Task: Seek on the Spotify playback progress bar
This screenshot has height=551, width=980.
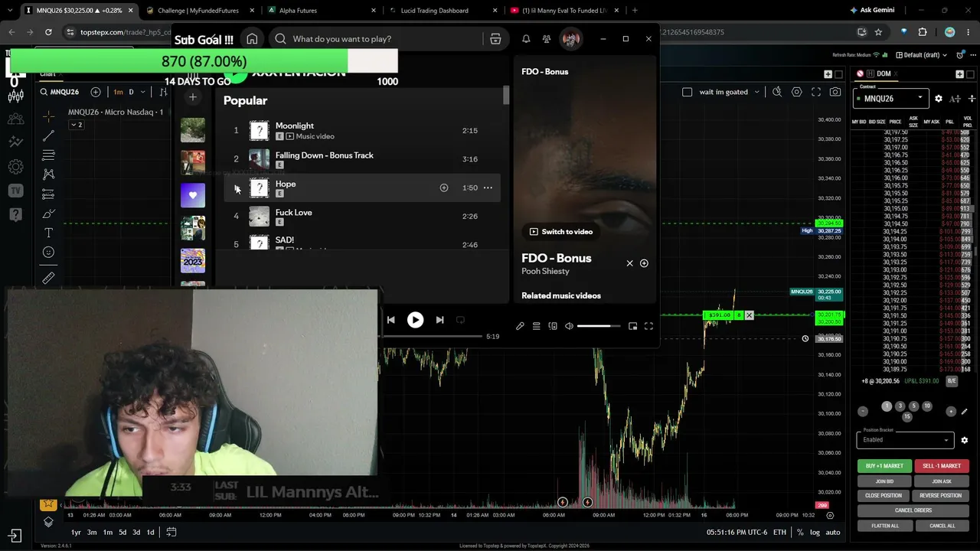Action: click(433, 336)
